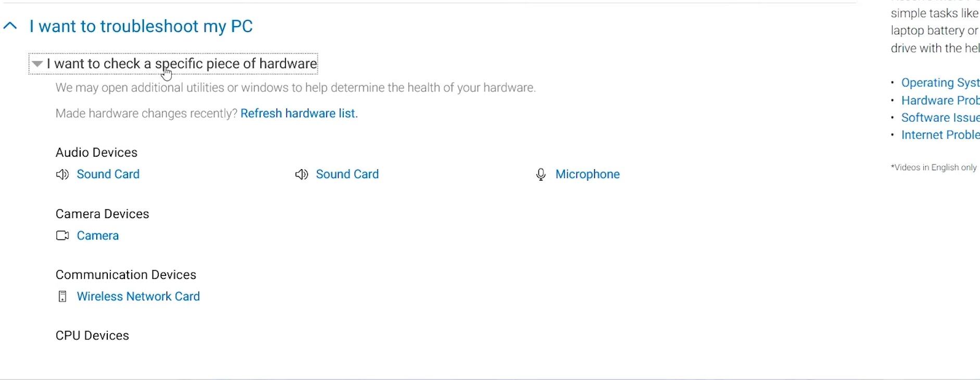980x380 pixels.
Task: Open the Software Issues video link
Action: pyautogui.click(x=940, y=118)
